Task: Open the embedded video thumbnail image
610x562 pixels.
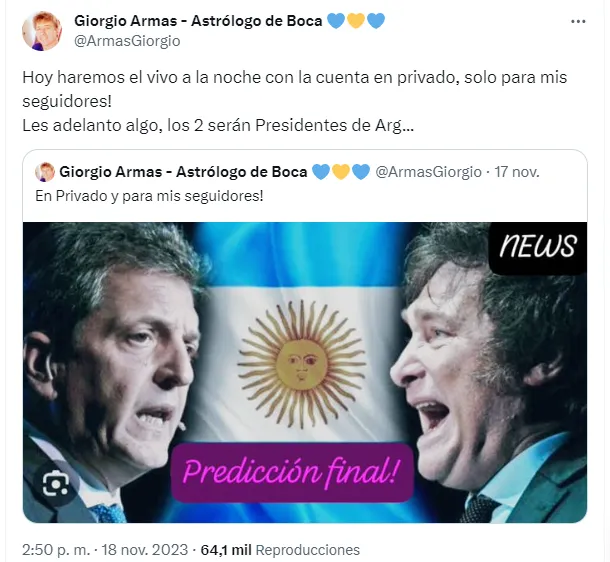Action: pyautogui.click(x=305, y=373)
